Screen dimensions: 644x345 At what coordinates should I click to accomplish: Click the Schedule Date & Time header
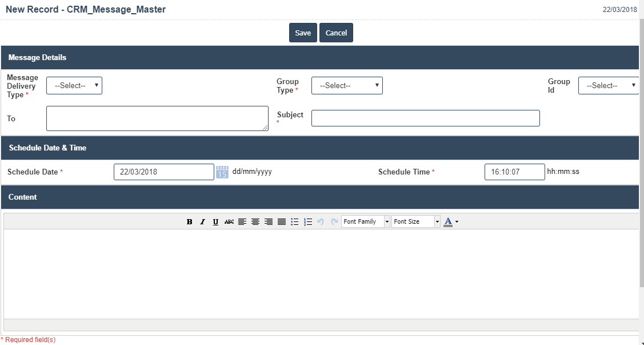[x=320, y=148]
